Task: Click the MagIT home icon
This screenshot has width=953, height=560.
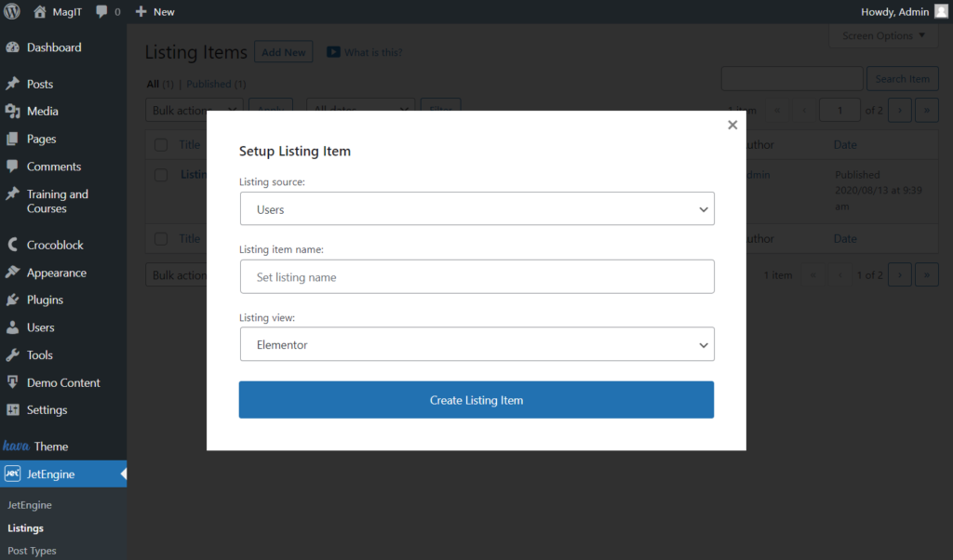Action: [x=39, y=11]
